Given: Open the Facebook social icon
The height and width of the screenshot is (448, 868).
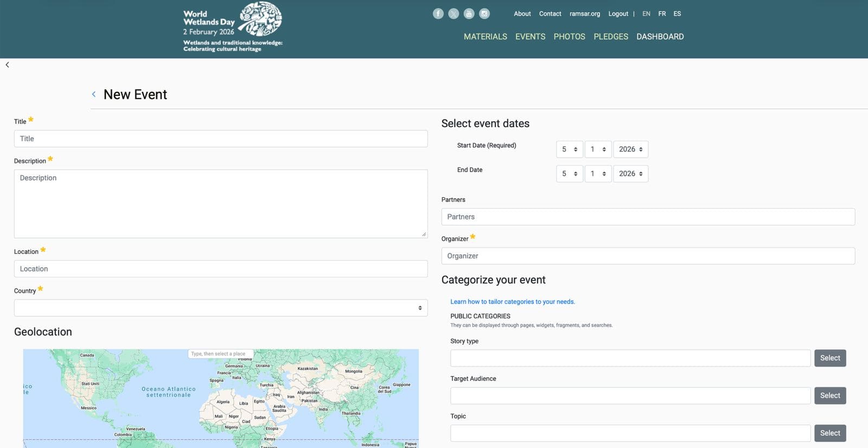Looking at the screenshot, I should pos(438,14).
